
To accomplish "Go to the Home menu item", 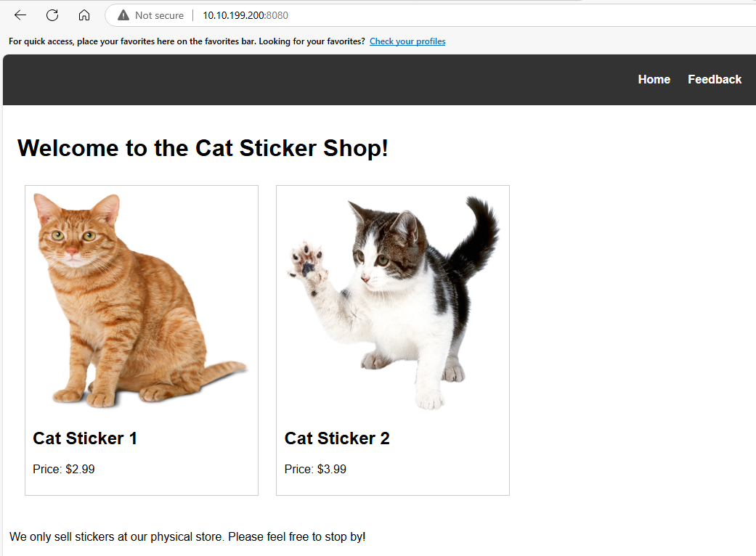I will click(654, 80).
